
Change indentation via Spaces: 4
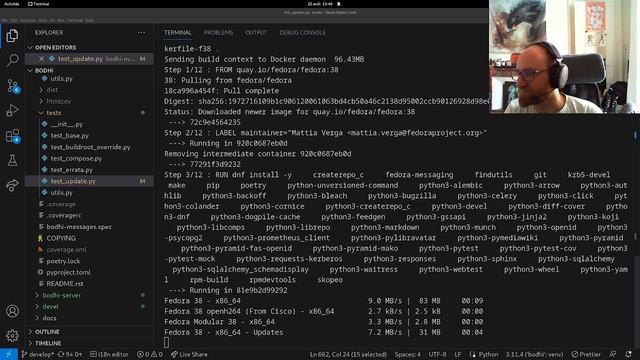coord(407,354)
